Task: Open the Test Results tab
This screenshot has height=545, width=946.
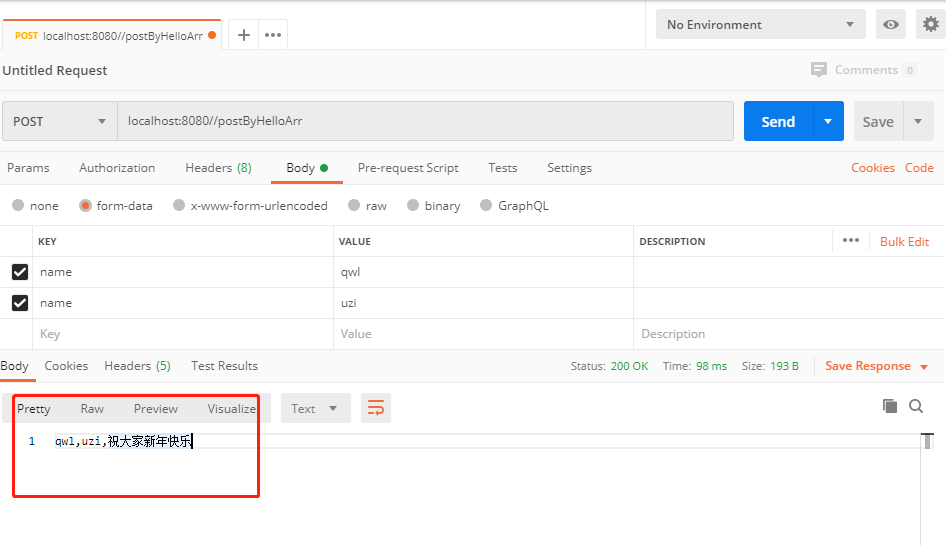Action: 224,366
